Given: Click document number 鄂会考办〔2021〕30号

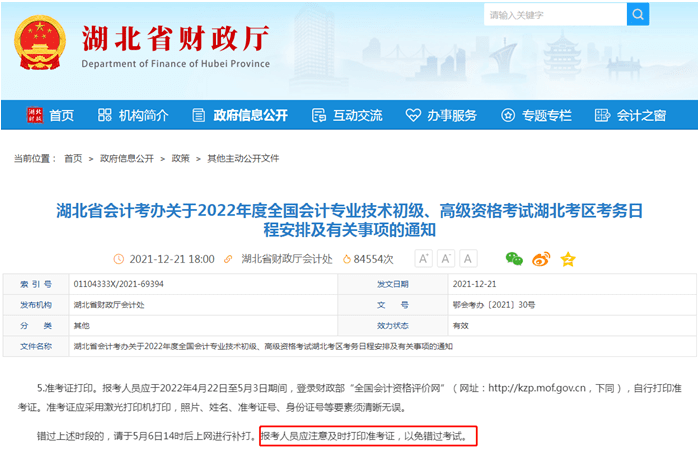Looking at the screenshot, I should 494,305.
